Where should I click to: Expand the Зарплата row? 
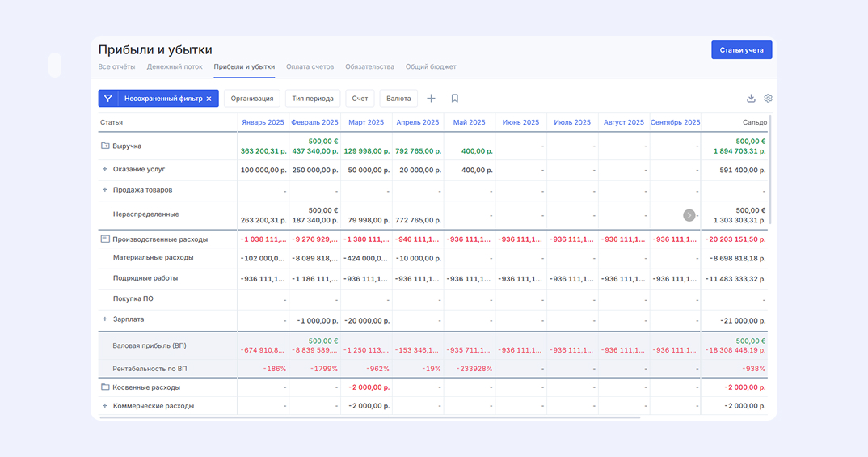point(104,319)
